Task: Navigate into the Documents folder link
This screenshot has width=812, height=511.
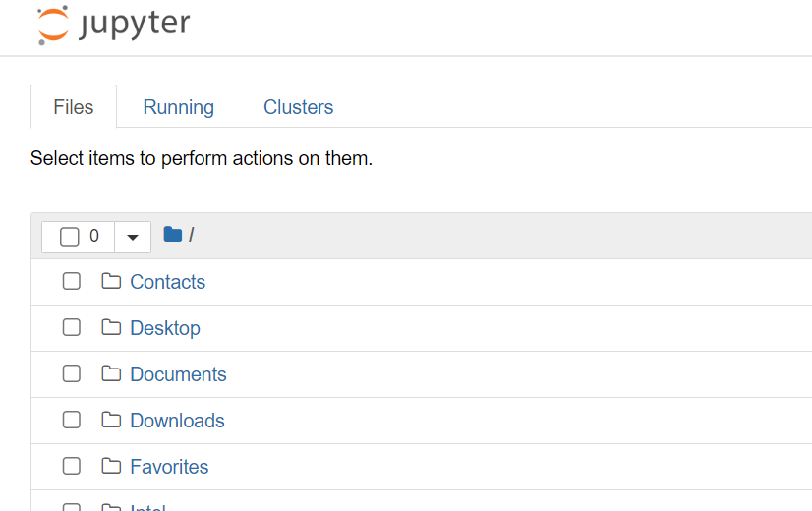Action: pos(178,374)
